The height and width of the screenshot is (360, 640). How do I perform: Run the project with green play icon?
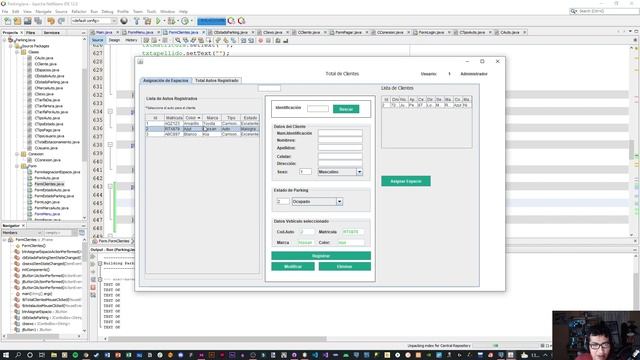click(x=158, y=21)
